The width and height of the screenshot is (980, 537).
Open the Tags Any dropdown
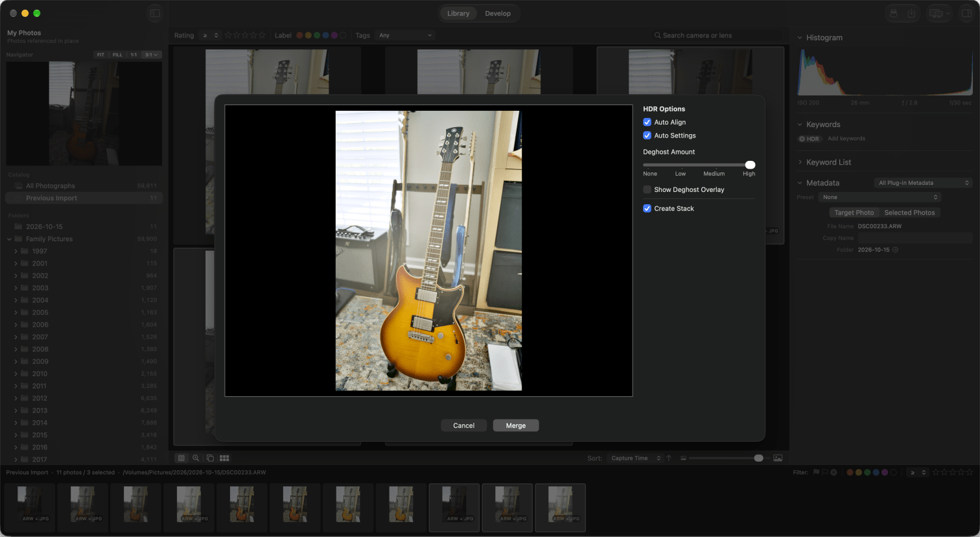[x=405, y=36]
